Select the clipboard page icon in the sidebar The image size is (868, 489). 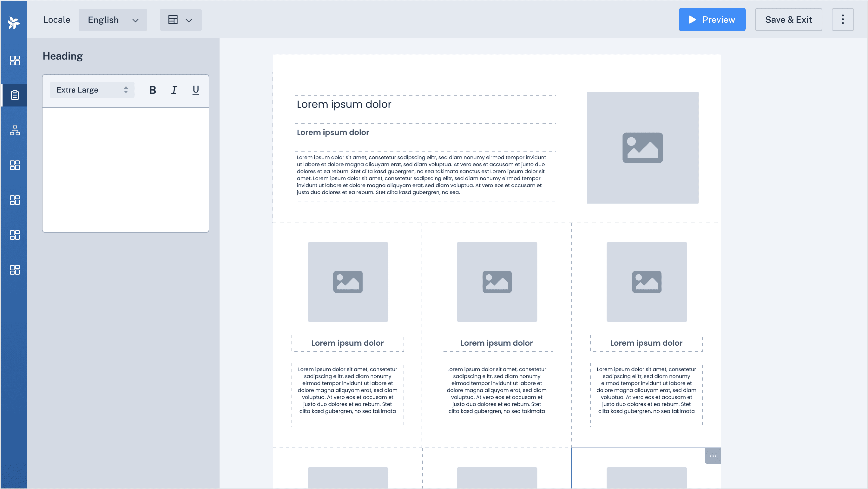click(15, 95)
